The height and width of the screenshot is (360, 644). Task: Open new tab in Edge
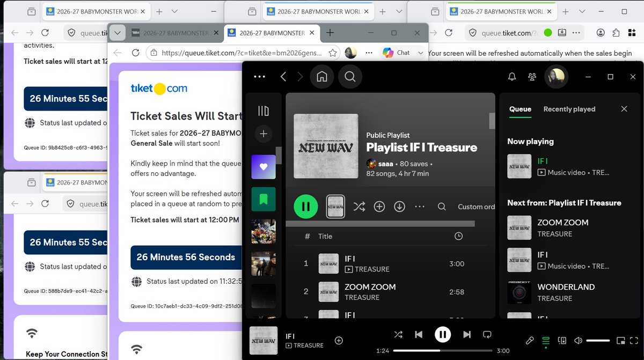point(330,33)
